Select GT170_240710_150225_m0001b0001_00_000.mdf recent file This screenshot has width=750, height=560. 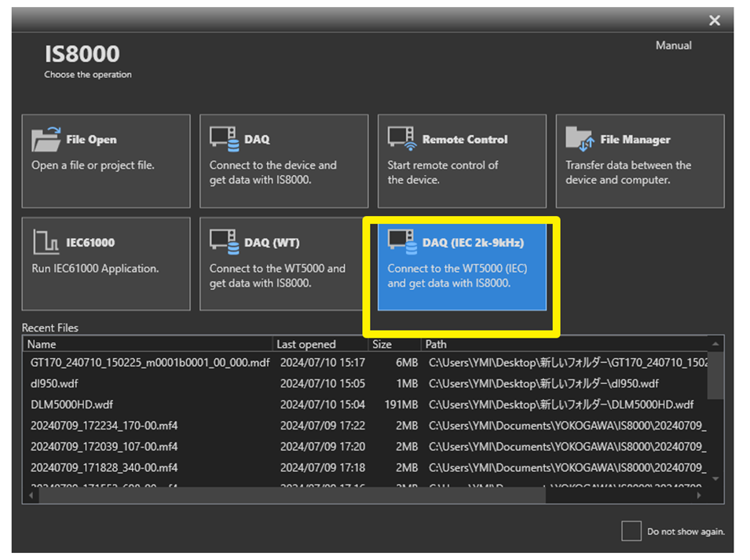coord(150,363)
